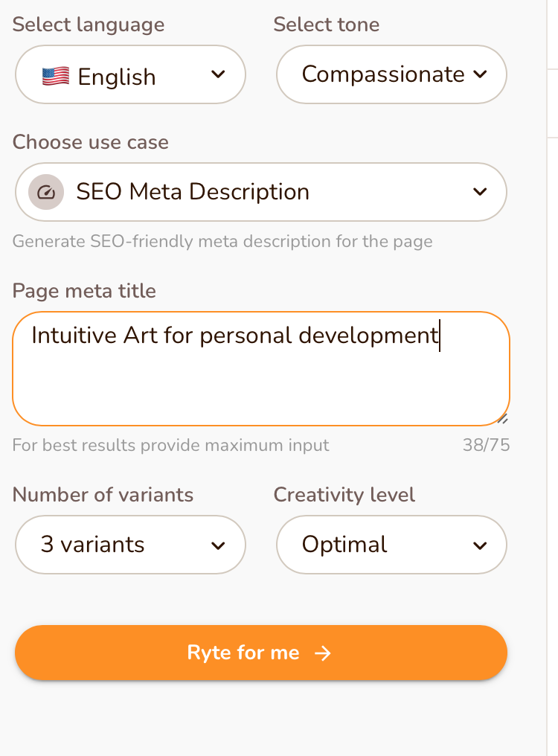
Task: Click the chevron next to Compassionate tone
Action: (x=480, y=74)
